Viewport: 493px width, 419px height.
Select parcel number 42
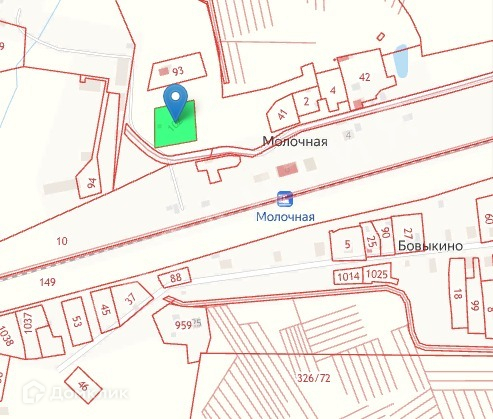coord(365,77)
